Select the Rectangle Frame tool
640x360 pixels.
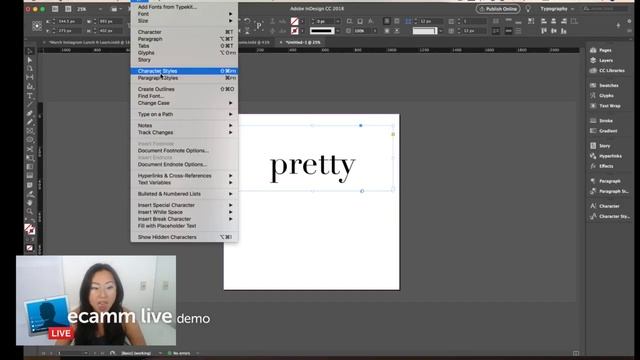(30, 131)
